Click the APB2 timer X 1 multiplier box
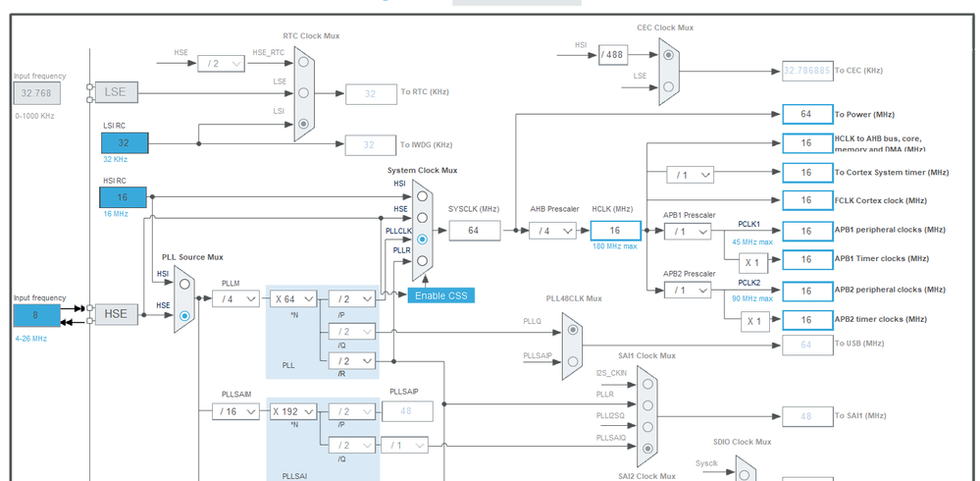 755,322
